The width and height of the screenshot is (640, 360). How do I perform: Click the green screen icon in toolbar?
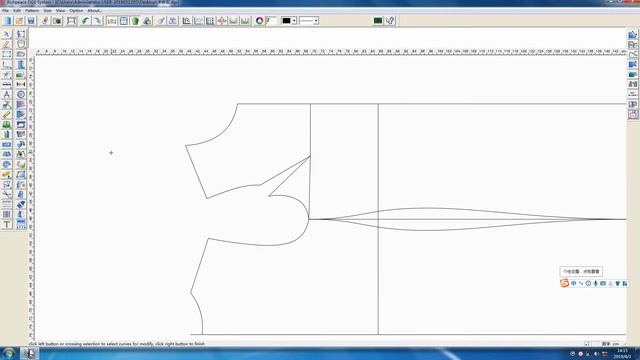378,20
